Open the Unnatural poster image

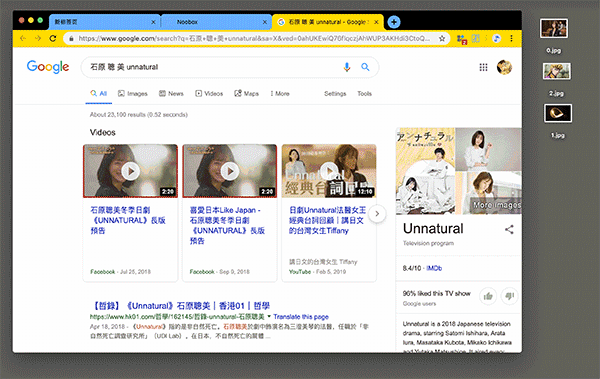425,171
